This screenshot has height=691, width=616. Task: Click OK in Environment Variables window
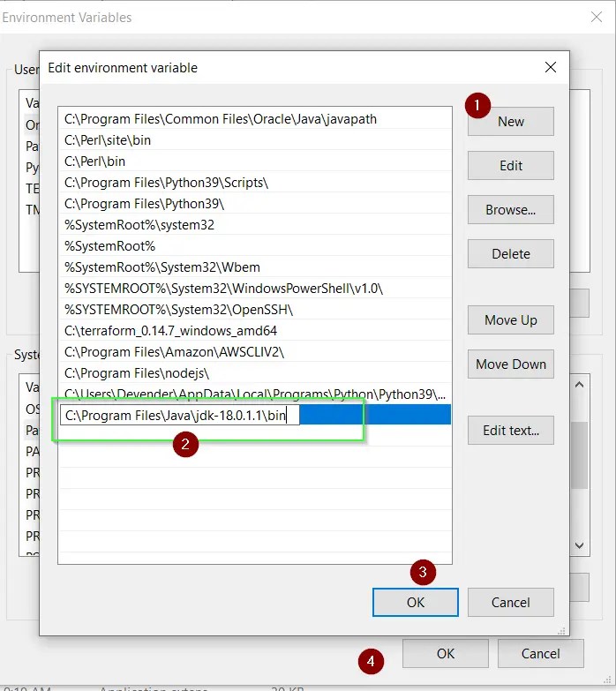tap(445, 653)
